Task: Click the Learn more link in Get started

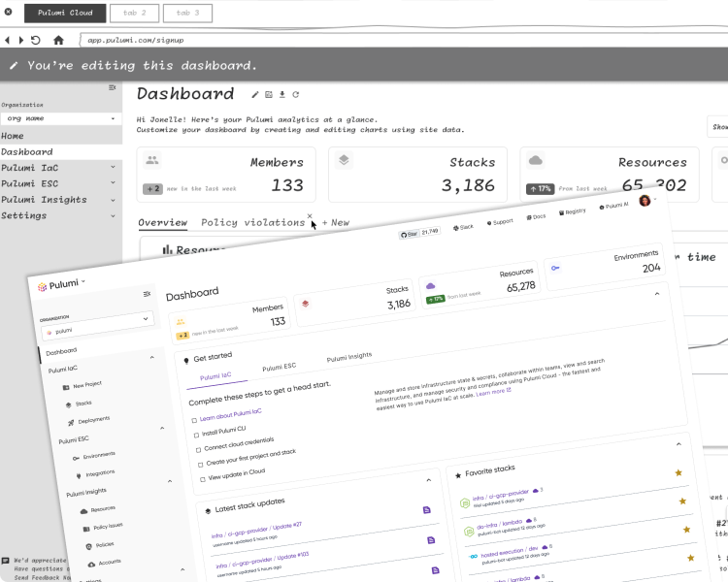Action: [x=493, y=392]
